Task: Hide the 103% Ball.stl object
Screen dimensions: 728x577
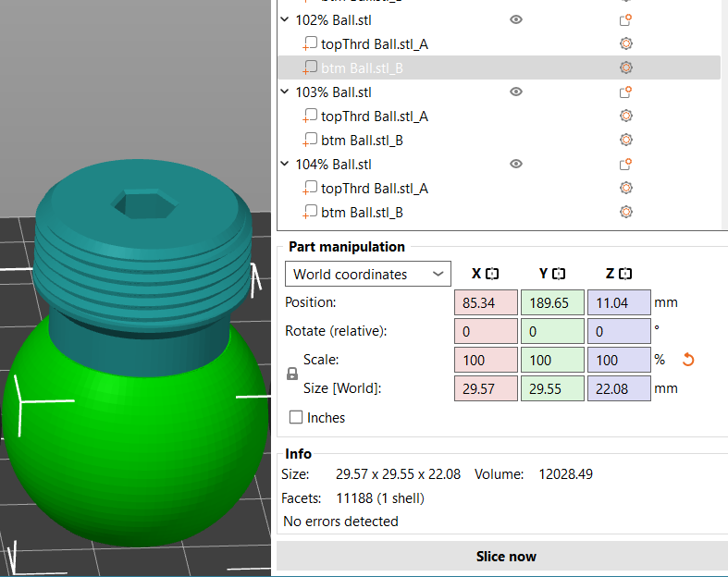Action: pyautogui.click(x=516, y=92)
